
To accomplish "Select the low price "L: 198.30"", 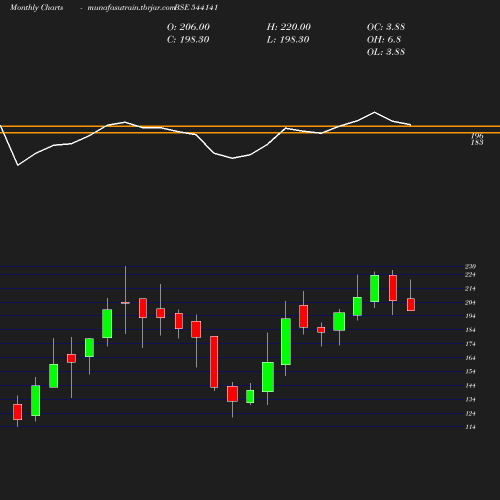I will click(x=288, y=40).
